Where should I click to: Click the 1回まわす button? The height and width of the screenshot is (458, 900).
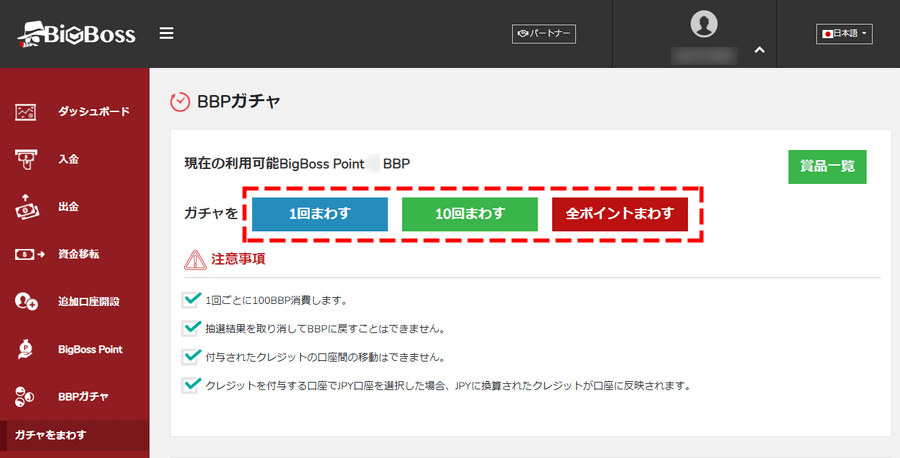(320, 214)
